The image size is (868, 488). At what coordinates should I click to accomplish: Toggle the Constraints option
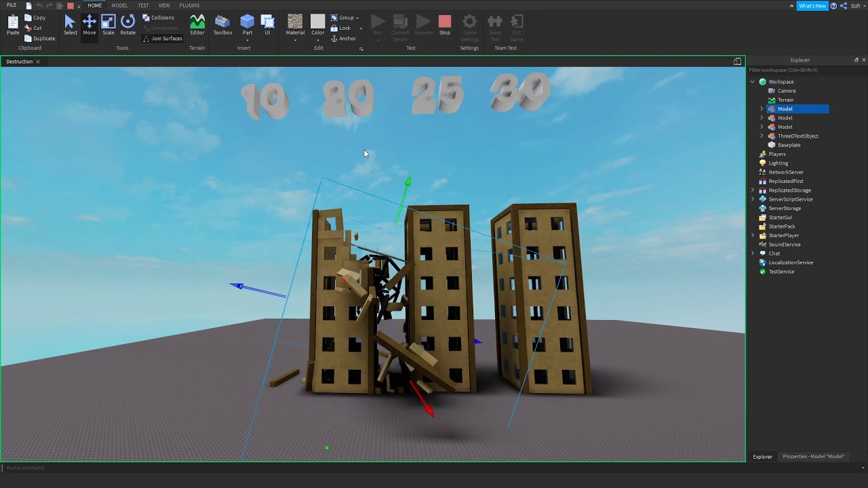pos(160,28)
